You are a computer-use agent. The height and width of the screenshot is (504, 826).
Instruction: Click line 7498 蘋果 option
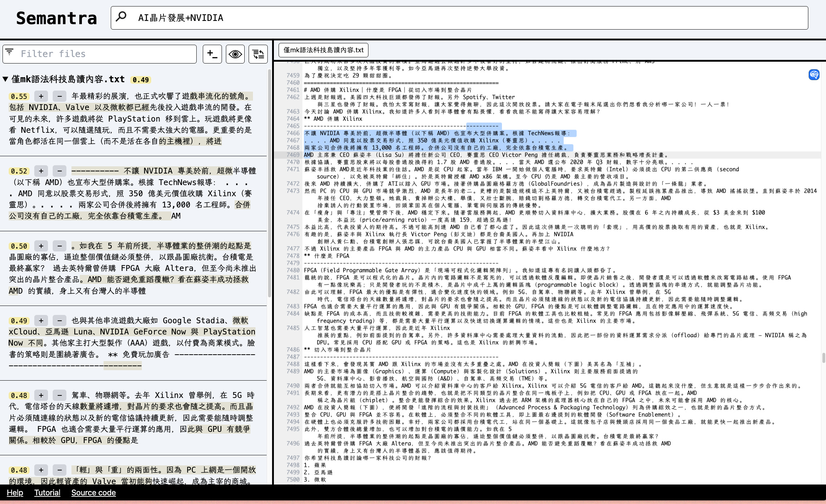click(x=315, y=465)
